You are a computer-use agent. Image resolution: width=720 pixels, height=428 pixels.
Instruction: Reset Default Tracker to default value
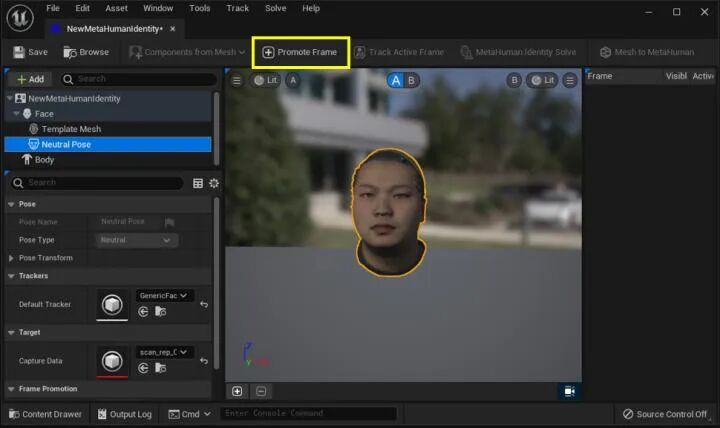(204, 304)
